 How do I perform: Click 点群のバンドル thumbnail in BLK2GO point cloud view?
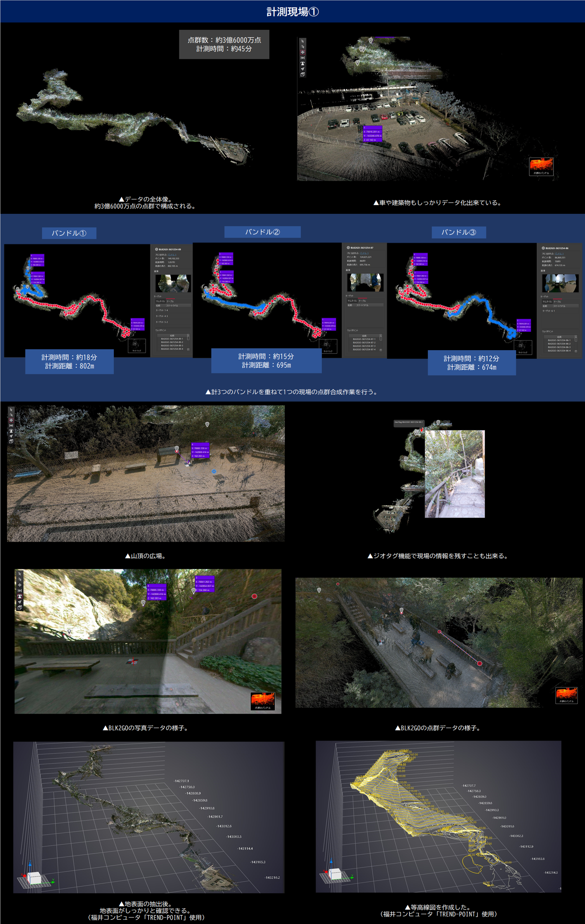click(566, 695)
